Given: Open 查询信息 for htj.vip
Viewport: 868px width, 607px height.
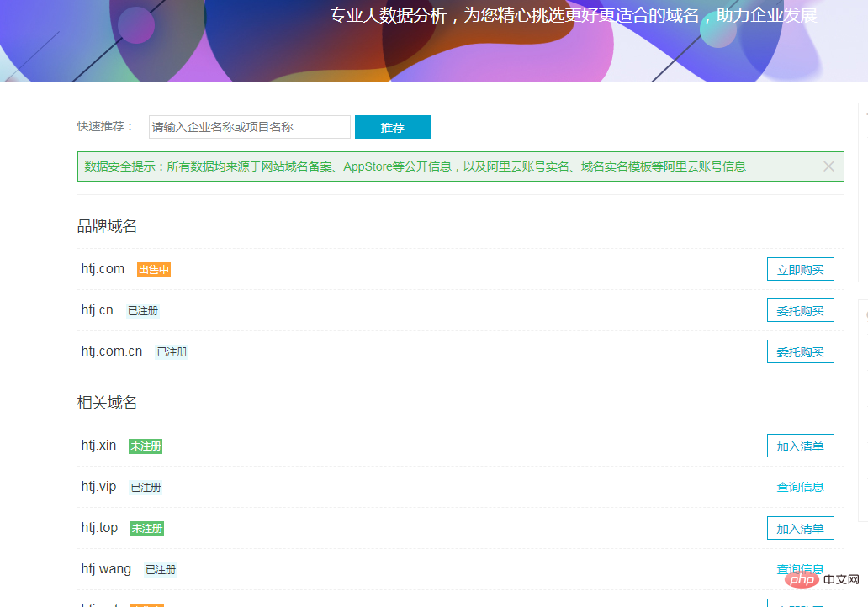Looking at the screenshot, I should (799, 487).
